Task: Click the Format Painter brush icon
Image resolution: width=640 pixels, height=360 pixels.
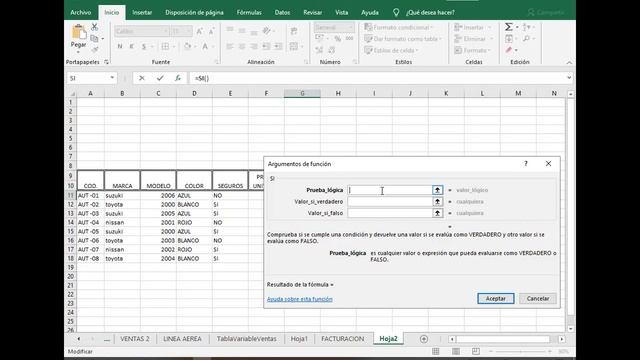Action: (x=94, y=49)
